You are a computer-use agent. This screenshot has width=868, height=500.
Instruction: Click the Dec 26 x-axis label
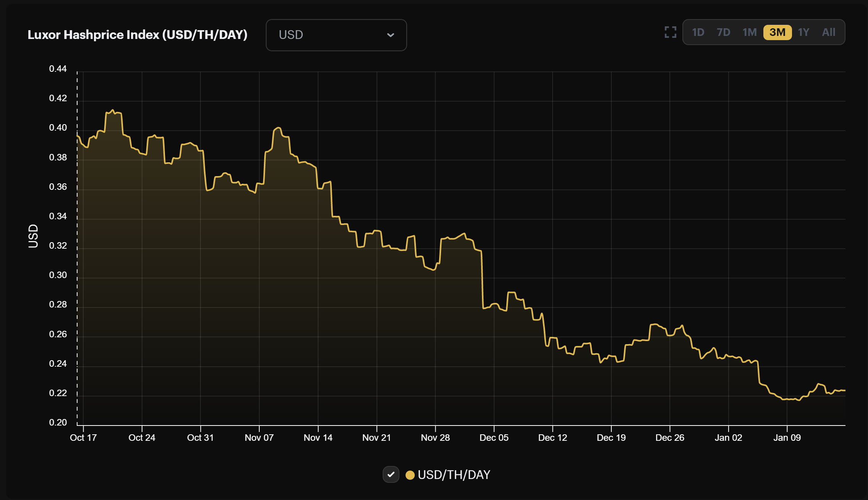[669, 438]
